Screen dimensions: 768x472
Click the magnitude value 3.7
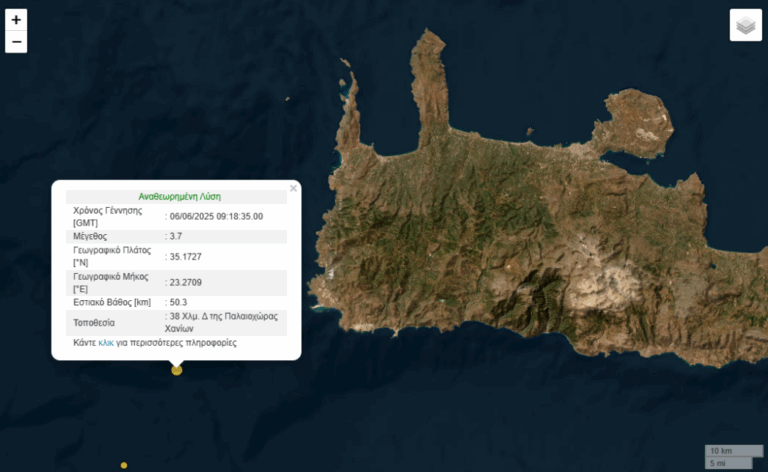(x=178, y=236)
